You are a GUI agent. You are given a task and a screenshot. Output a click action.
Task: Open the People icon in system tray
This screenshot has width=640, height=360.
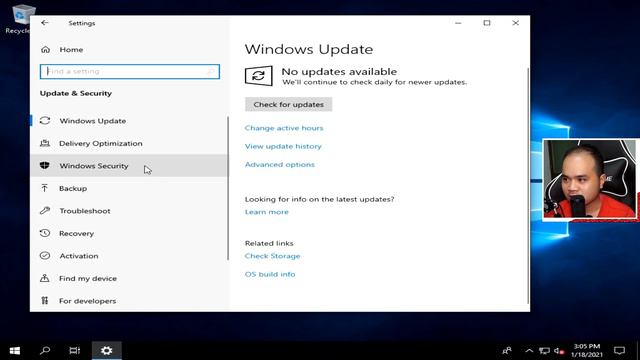507,351
